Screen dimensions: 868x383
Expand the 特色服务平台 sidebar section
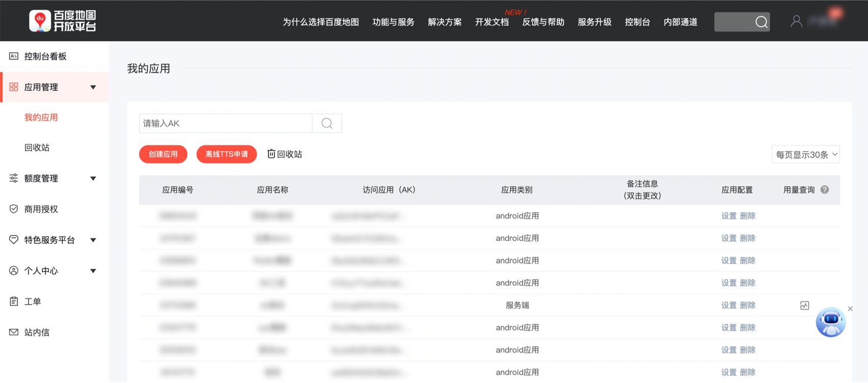point(93,240)
